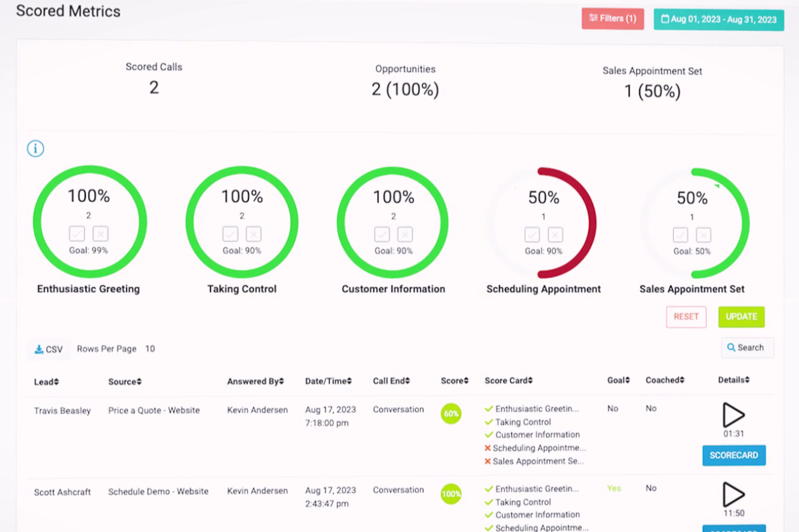
Task: Open Travis Beasley's SCORECARD
Action: tap(734, 455)
